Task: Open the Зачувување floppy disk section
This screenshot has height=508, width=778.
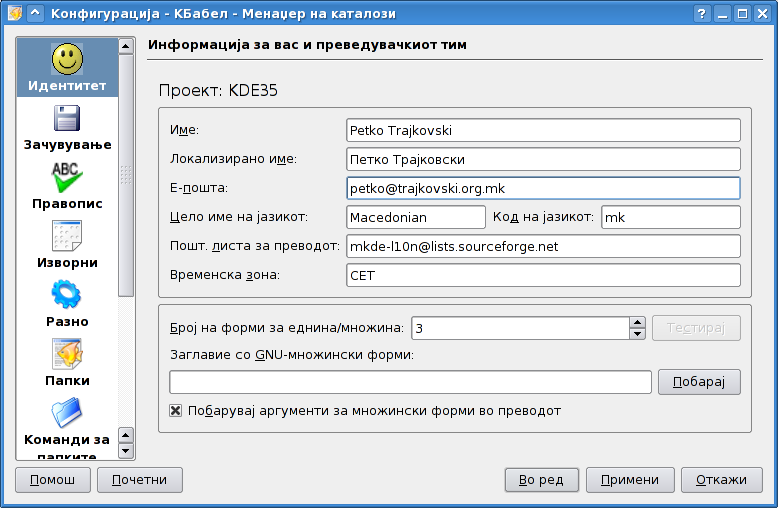Action: [x=67, y=118]
